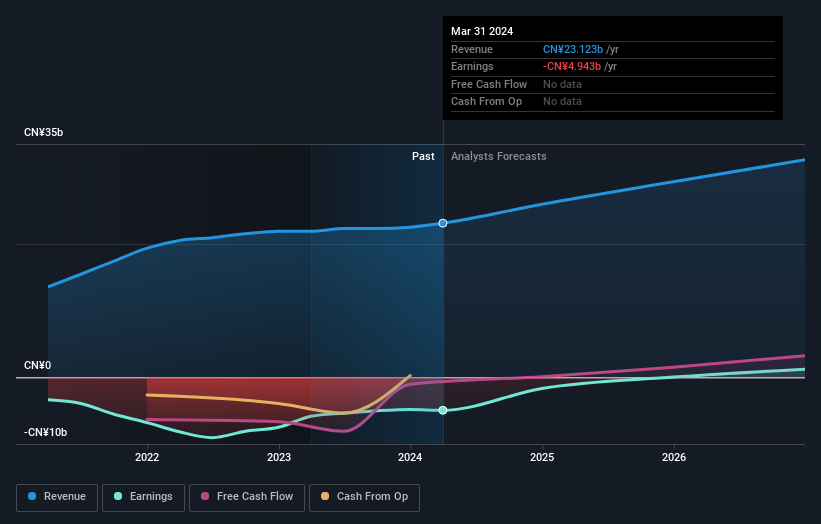This screenshot has width=821, height=524.
Task: Toggle the Cash From Op legend series
Action: point(364,497)
